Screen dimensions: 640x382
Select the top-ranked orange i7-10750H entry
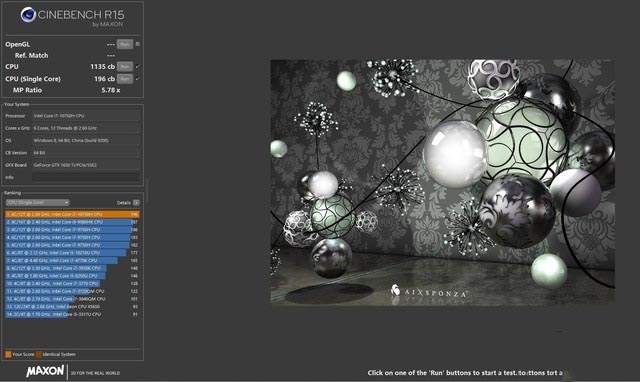72,214
